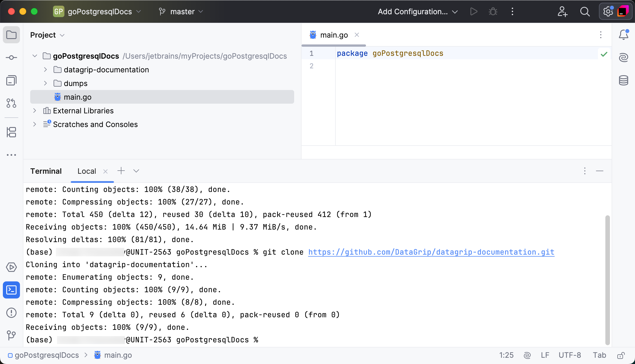
Task: Open the Database tool window
Action: (x=623, y=80)
